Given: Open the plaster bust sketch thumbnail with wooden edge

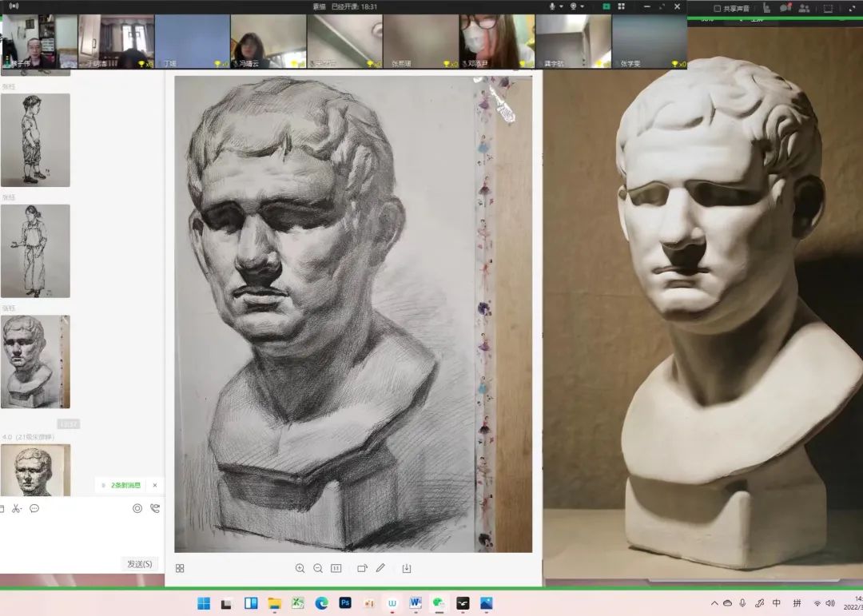Looking at the screenshot, I should (35, 362).
